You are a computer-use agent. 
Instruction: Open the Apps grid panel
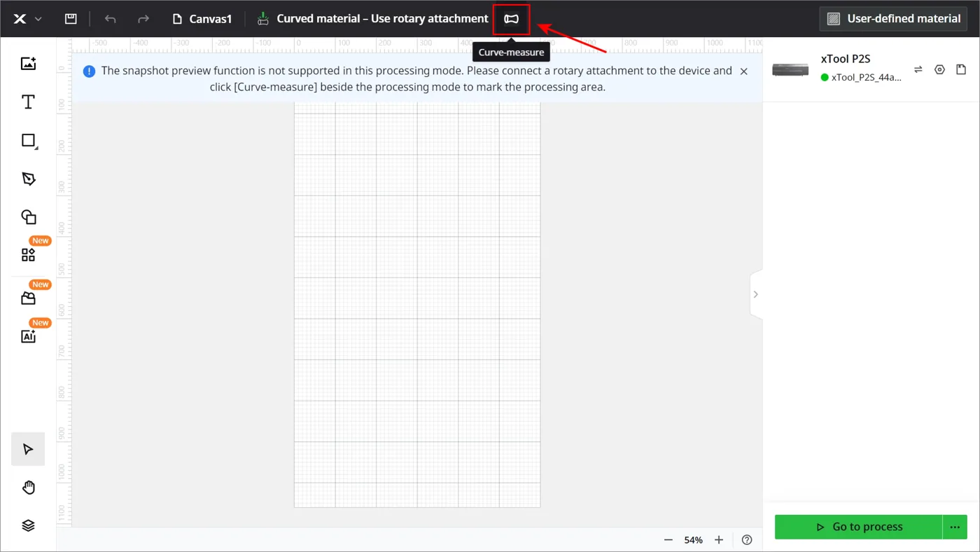tap(28, 255)
